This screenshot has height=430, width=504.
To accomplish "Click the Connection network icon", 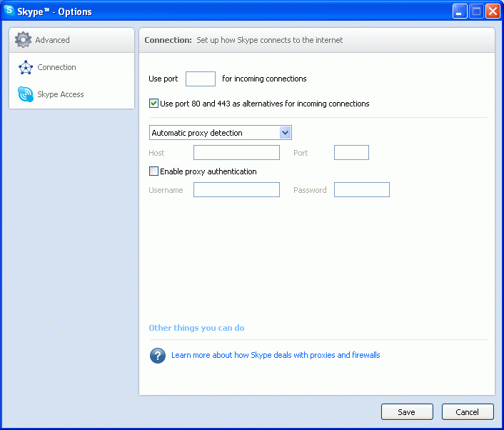I will 26,67.
